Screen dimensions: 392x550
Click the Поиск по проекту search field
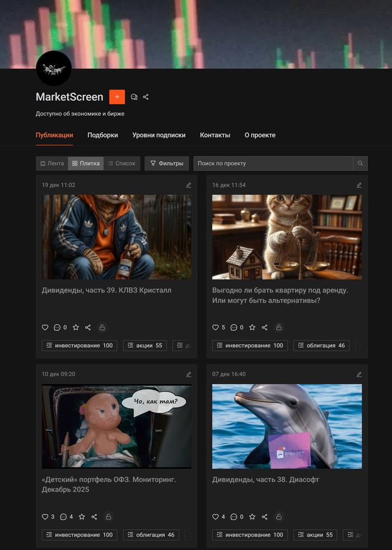(x=273, y=164)
